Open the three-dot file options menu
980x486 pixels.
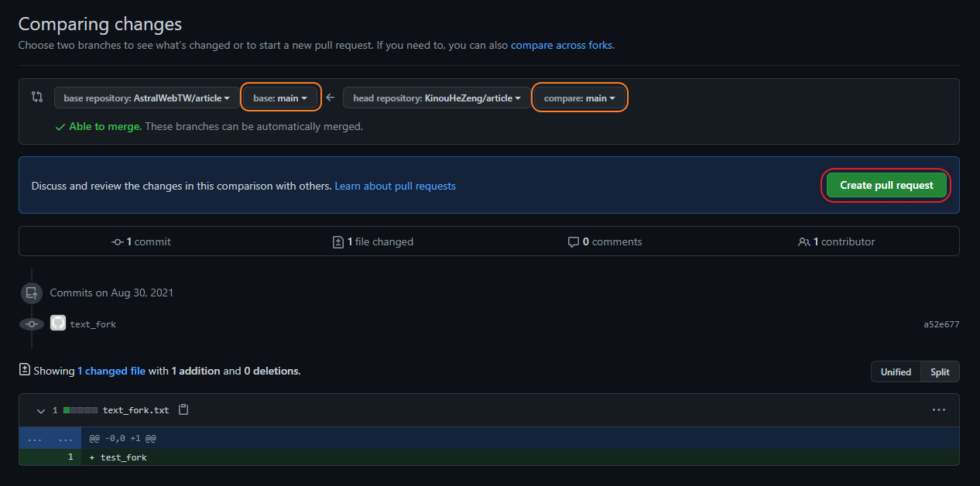pos(938,410)
